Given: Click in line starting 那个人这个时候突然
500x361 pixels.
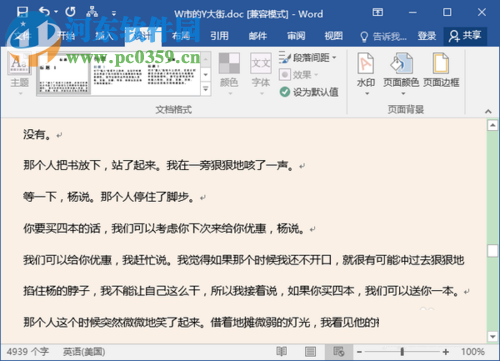Looking at the screenshot, I should click(201, 322).
